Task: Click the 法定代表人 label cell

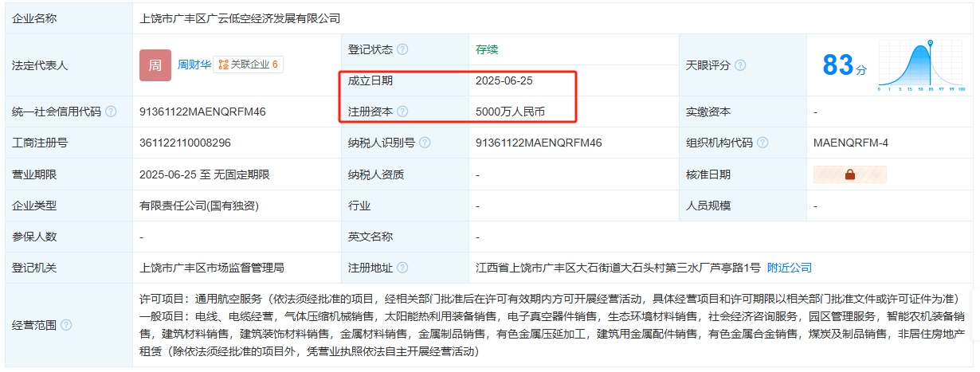Action: click(x=69, y=65)
